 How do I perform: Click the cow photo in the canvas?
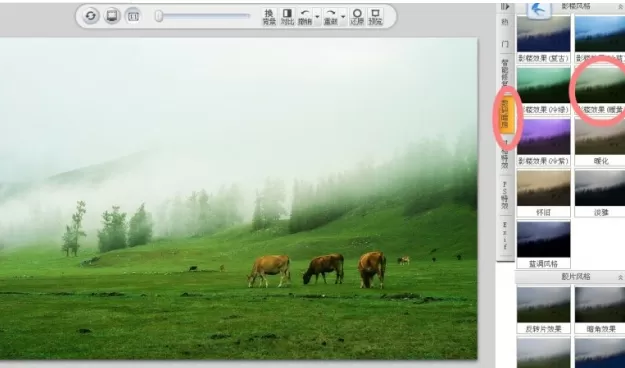238,199
